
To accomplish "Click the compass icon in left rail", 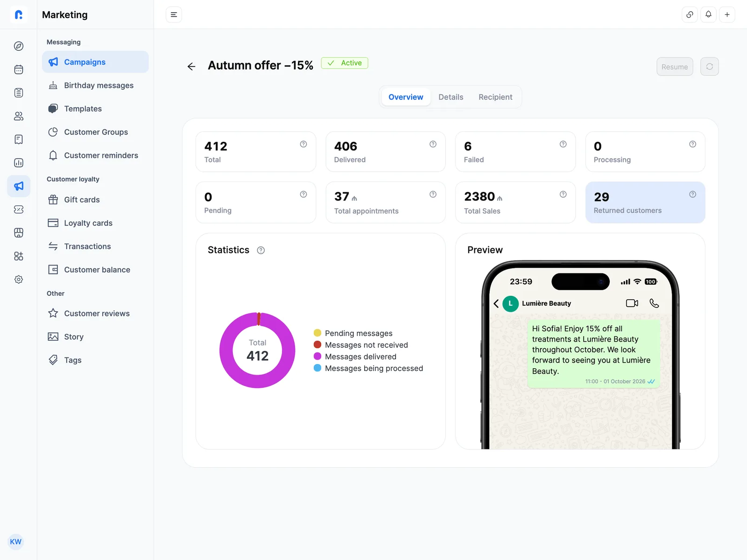I will coord(19,46).
